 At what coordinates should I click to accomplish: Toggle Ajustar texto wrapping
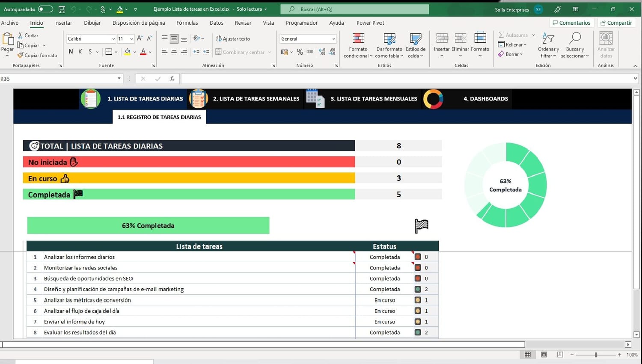tap(233, 38)
